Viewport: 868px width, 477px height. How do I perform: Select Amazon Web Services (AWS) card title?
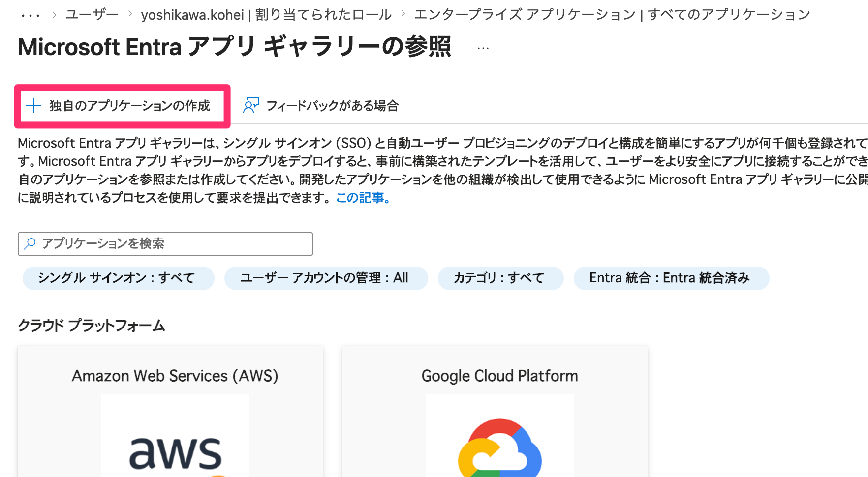(x=175, y=376)
